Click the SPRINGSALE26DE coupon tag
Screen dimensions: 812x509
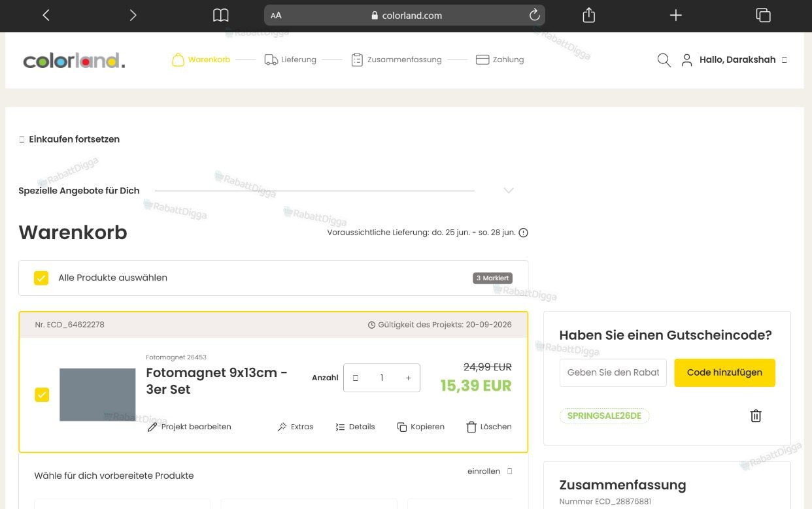pyautogui.click(x=604, y=416)
